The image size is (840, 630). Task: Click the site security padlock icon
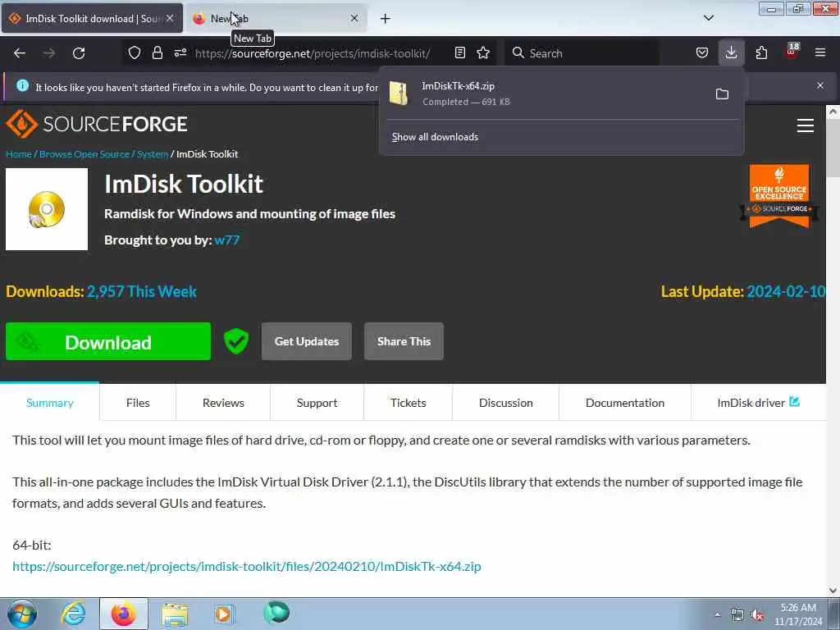click(x=157, y=52)
